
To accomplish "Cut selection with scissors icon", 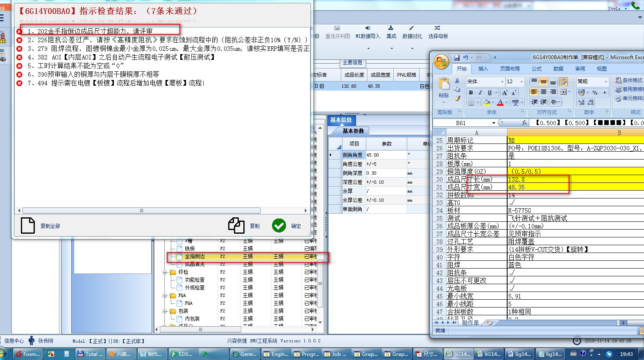I will (x=457, y=81).
